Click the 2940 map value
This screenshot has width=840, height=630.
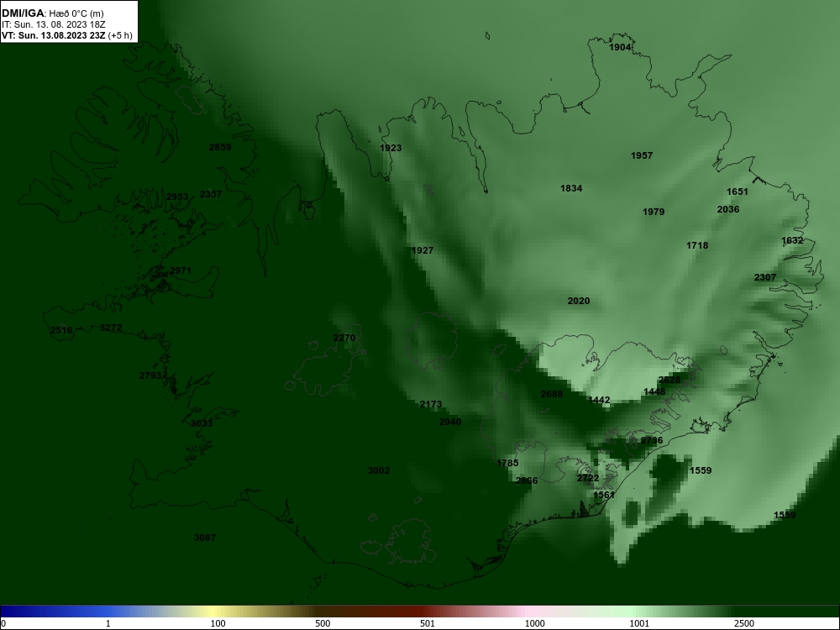450,422
